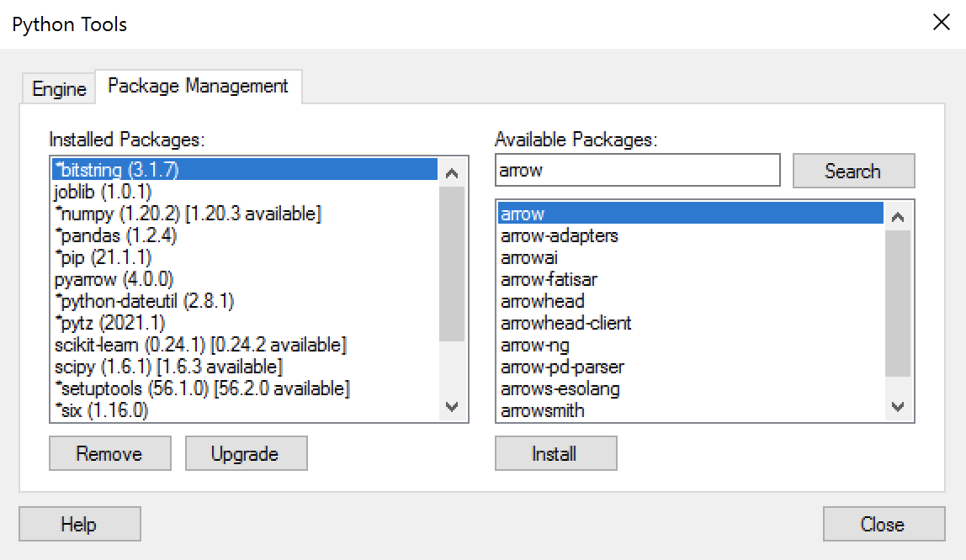
Task: Select arrowhead-client in available packages
Action: click(690, 323)
